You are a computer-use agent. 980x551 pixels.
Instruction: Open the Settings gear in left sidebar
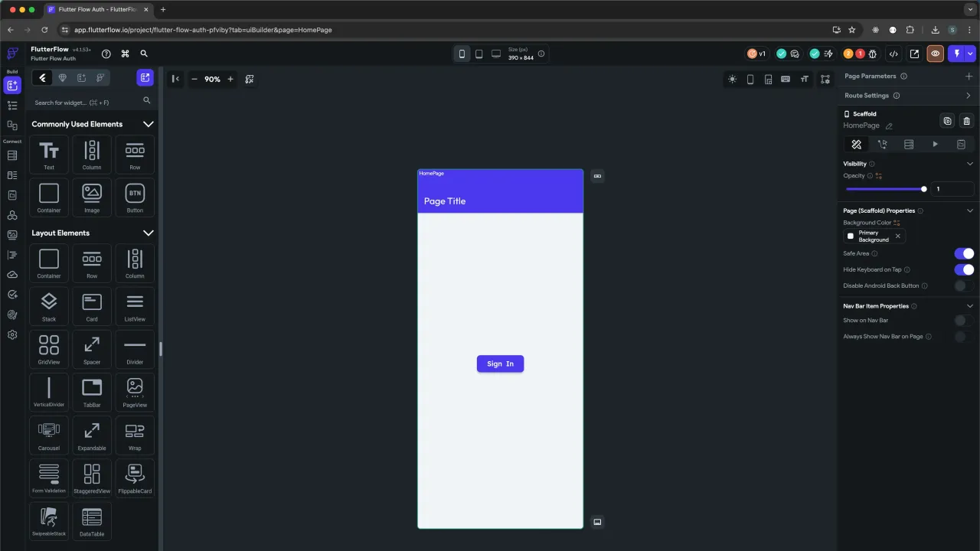coord(12,334)
